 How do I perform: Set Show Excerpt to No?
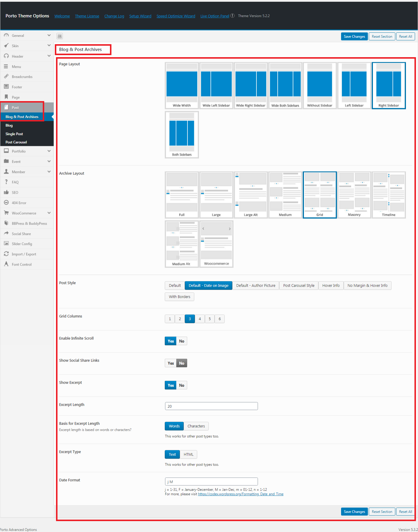pos(182,385)
